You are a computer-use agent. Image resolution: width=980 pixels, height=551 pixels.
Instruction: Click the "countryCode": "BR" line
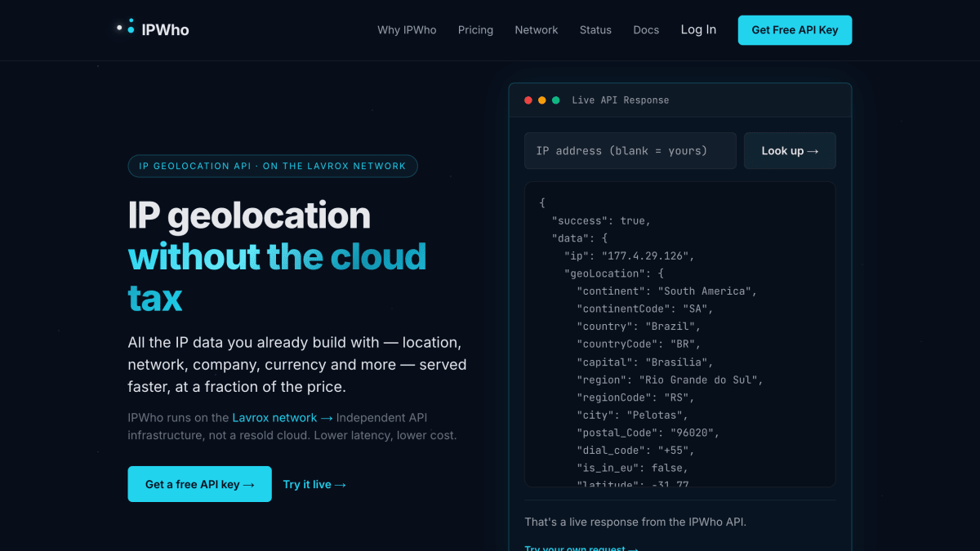click(x=639, y=344)
